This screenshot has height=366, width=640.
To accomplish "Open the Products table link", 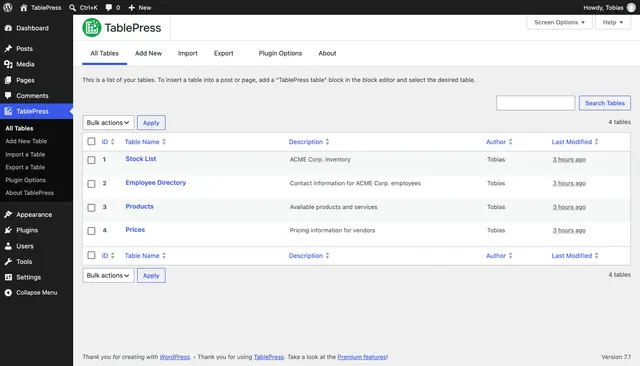I will click(x=140, y=206).
